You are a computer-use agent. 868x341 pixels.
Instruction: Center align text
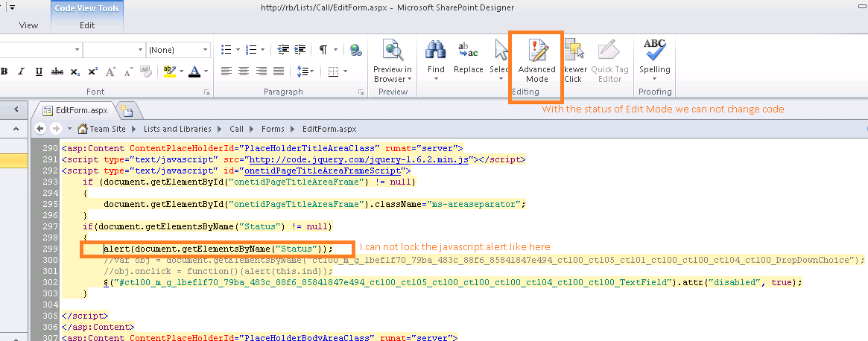(244, 71)
